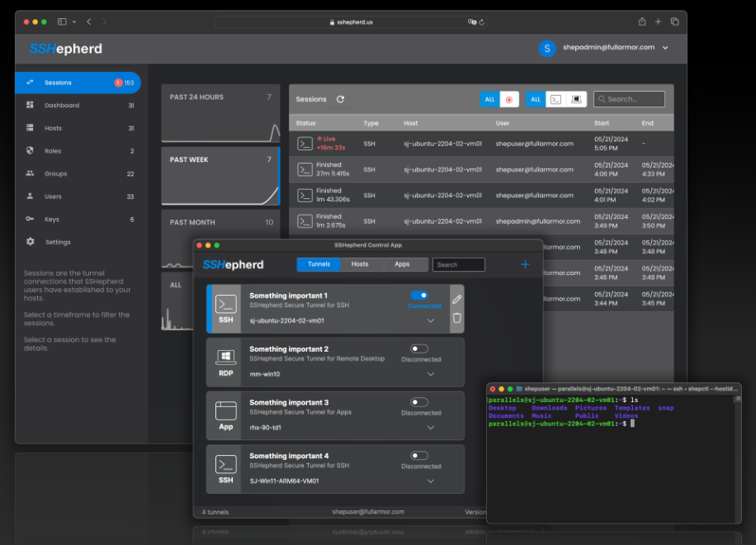The height and width of the screenshot is (545, 756).
Task: Click terminal icon of 27m 11.415s session
Action: [x=305, y=169]
